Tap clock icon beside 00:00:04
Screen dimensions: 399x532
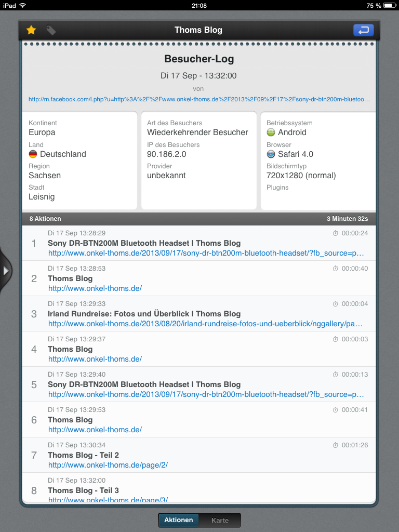(x=335, y=303)
